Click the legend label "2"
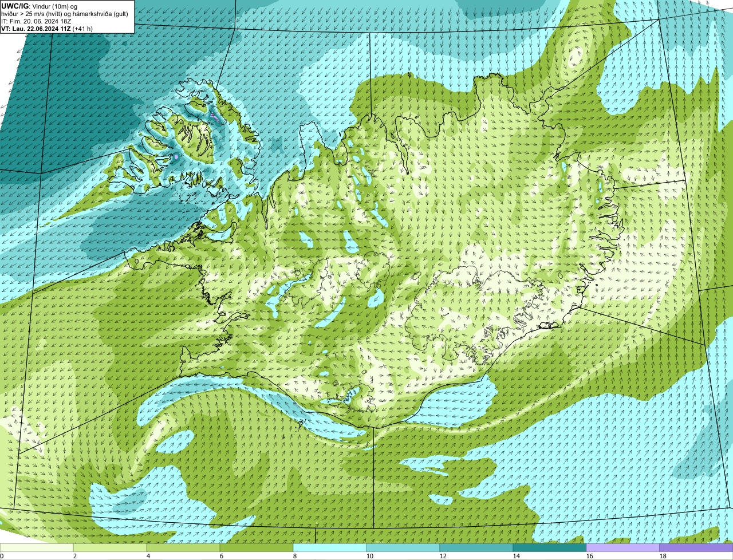The image size is (733, 560). [x=75, y=556]
